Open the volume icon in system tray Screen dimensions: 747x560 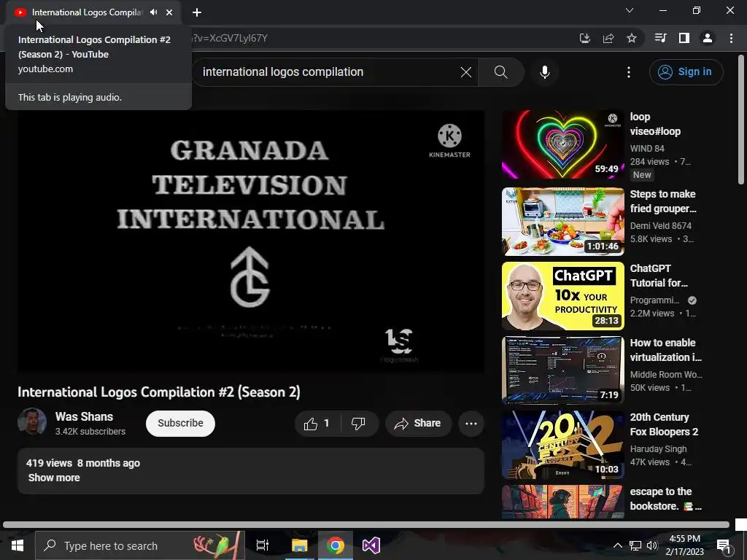652,545
